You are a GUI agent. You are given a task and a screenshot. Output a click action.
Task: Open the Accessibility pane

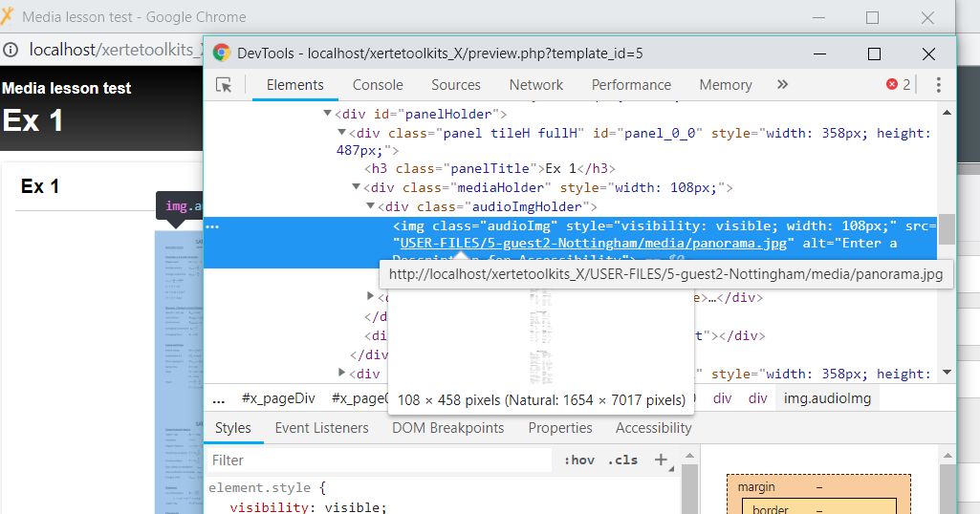653,428
